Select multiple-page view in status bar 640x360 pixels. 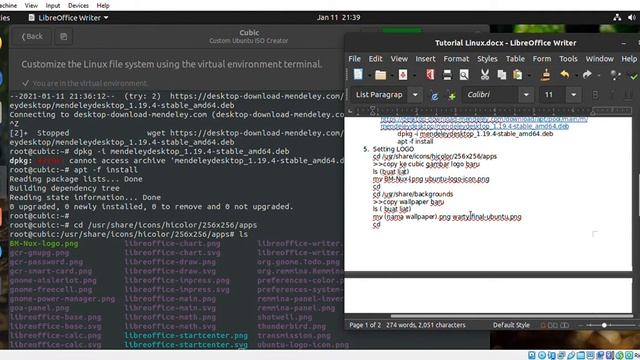(x=553, y=325)
